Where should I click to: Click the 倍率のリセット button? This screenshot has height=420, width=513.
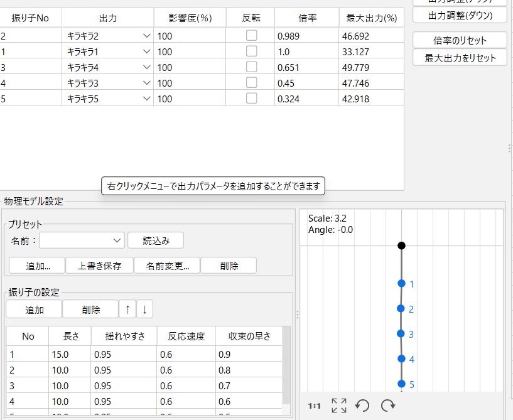460,40
